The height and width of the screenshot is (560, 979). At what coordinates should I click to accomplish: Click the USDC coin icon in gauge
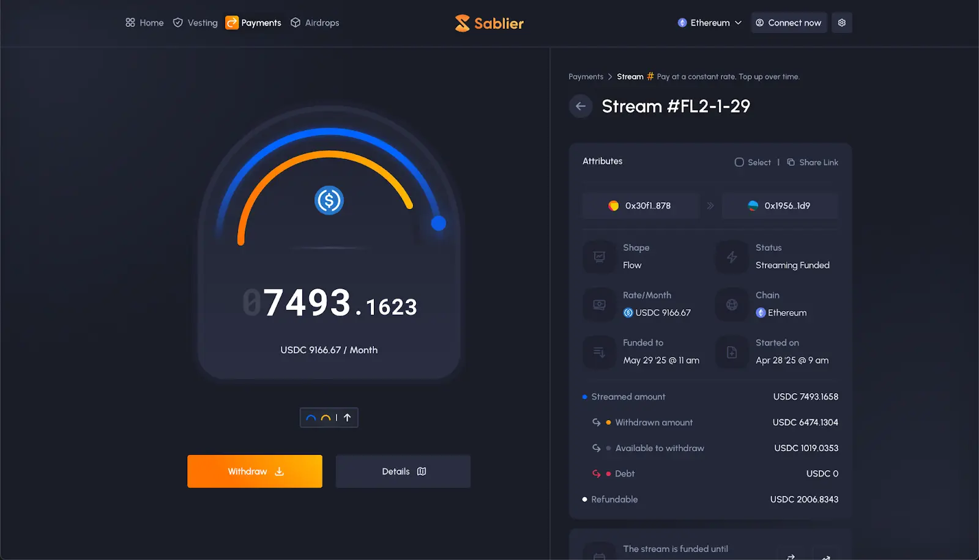pos(329,201)
